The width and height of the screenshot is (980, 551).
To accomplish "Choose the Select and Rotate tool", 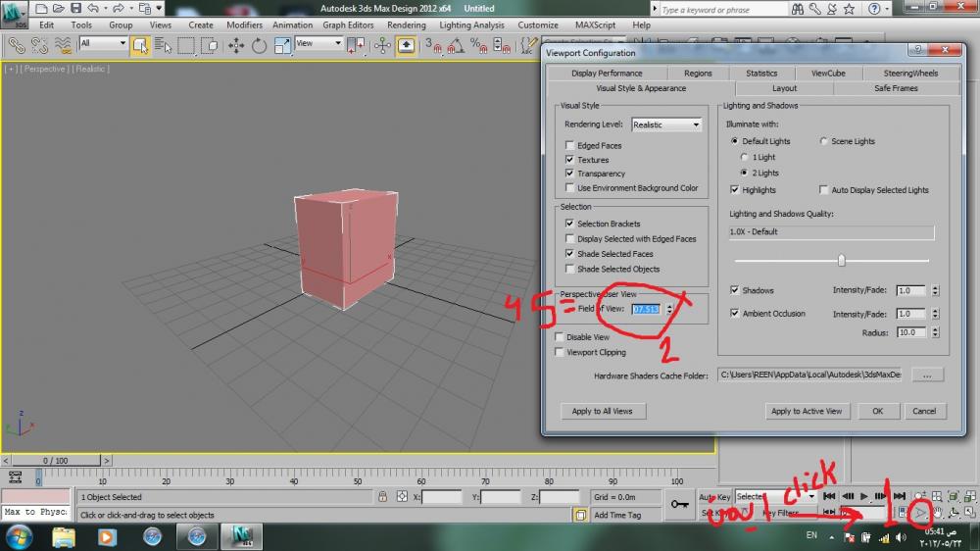I will tap(260, 45).
